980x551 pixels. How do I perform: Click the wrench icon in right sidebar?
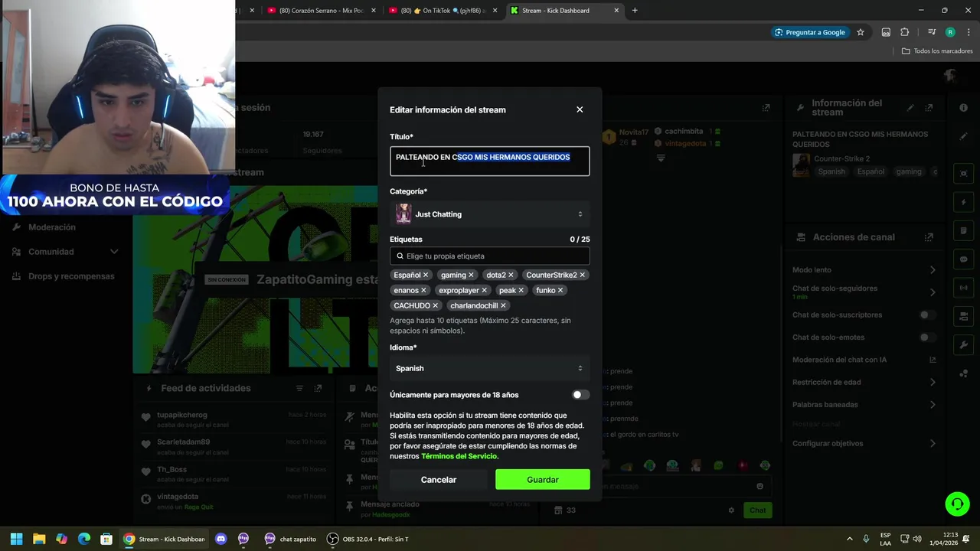[x=964, y=345]
